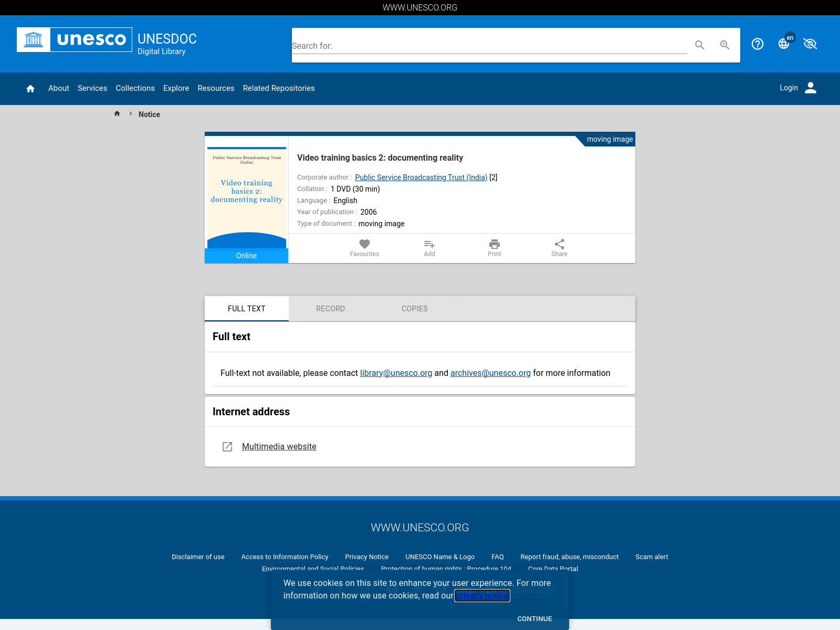Click the search magnifier icon

coord(700,45)
